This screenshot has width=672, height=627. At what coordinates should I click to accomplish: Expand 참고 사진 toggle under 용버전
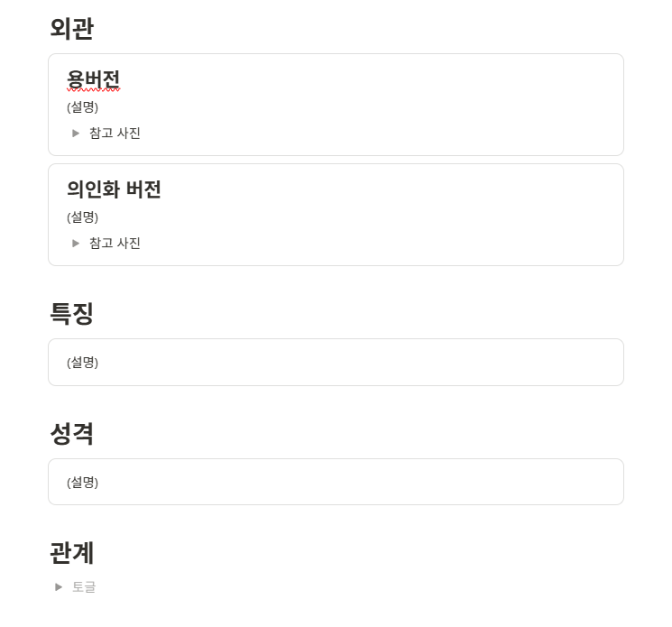[76, 134]
